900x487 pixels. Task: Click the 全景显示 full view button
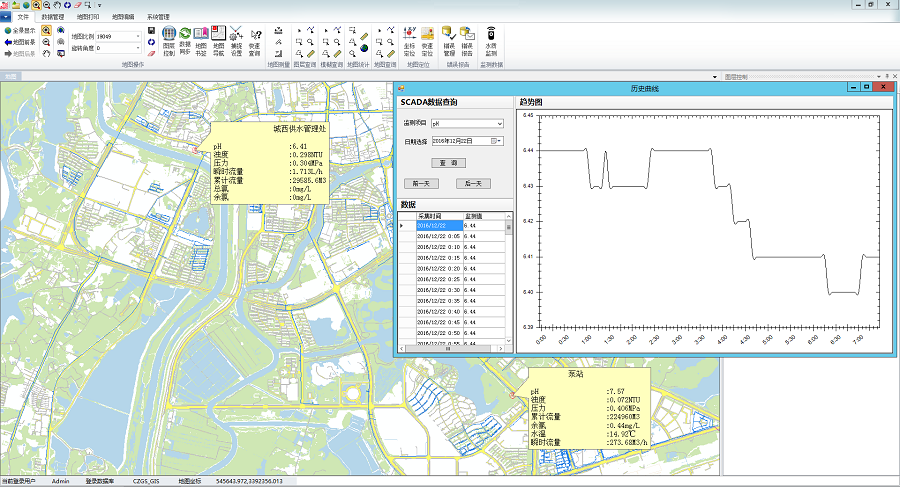(20, 31)
